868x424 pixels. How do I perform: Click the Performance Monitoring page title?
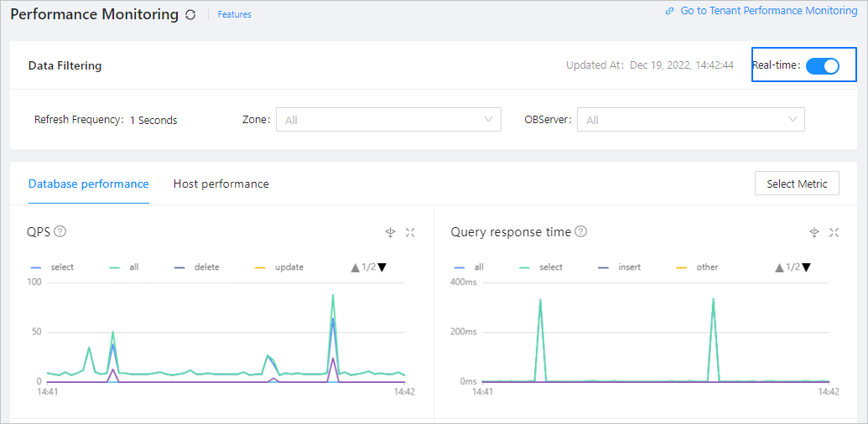coord(95,14)
